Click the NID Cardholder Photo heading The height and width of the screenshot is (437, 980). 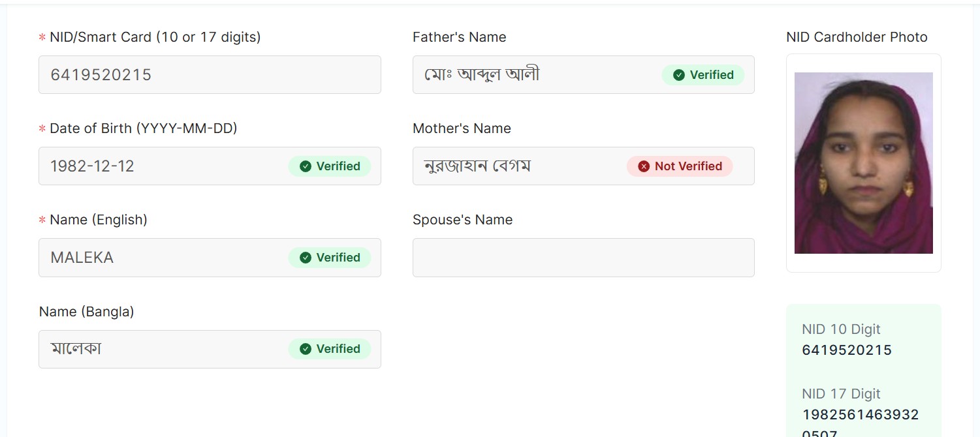point(857,37)
